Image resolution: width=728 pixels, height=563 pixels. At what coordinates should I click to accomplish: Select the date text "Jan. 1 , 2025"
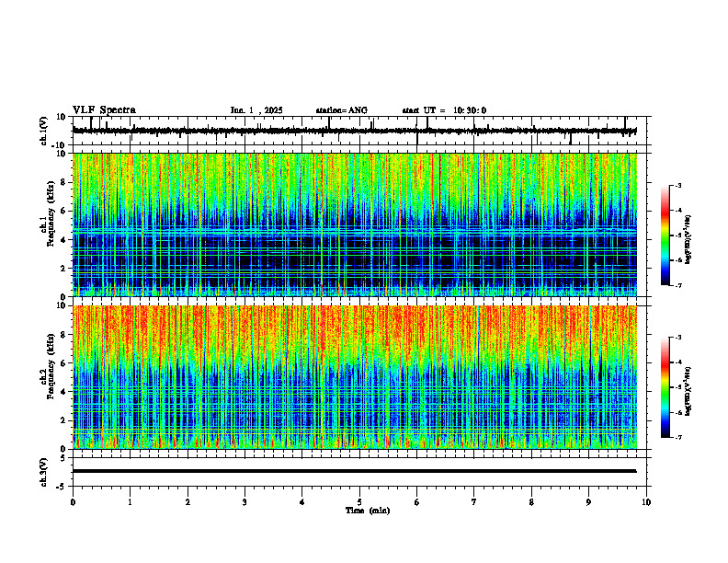coord(256,110)
